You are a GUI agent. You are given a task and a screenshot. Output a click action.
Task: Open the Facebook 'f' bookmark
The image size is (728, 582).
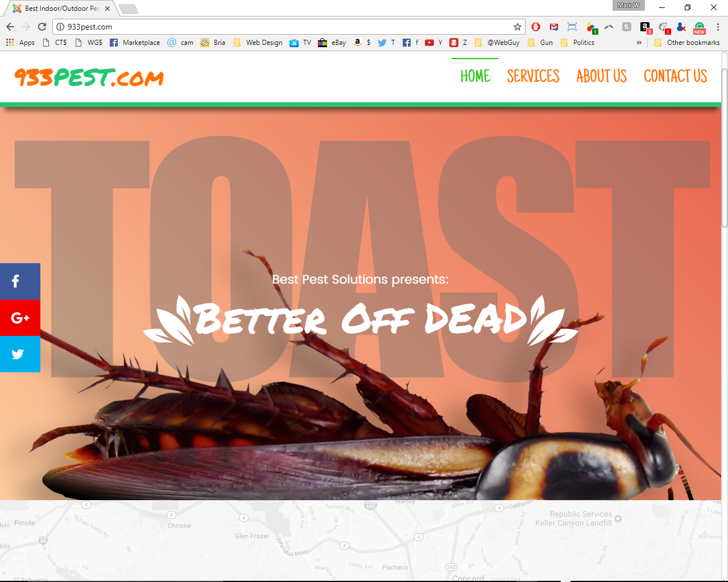[x=410, y=43]
